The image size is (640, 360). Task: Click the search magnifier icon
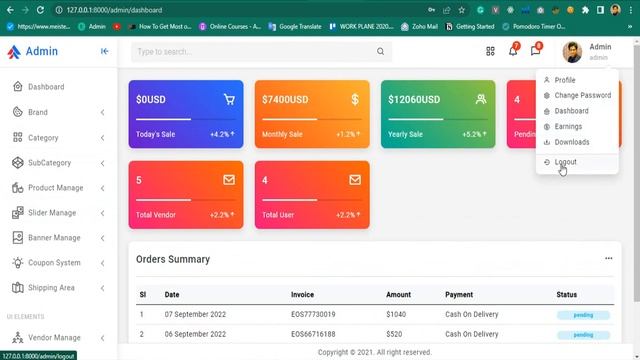pos(380,51)
